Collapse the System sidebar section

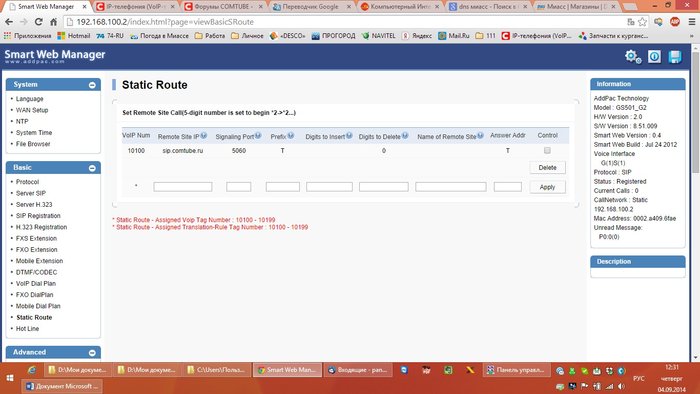(x=92, y=85)
